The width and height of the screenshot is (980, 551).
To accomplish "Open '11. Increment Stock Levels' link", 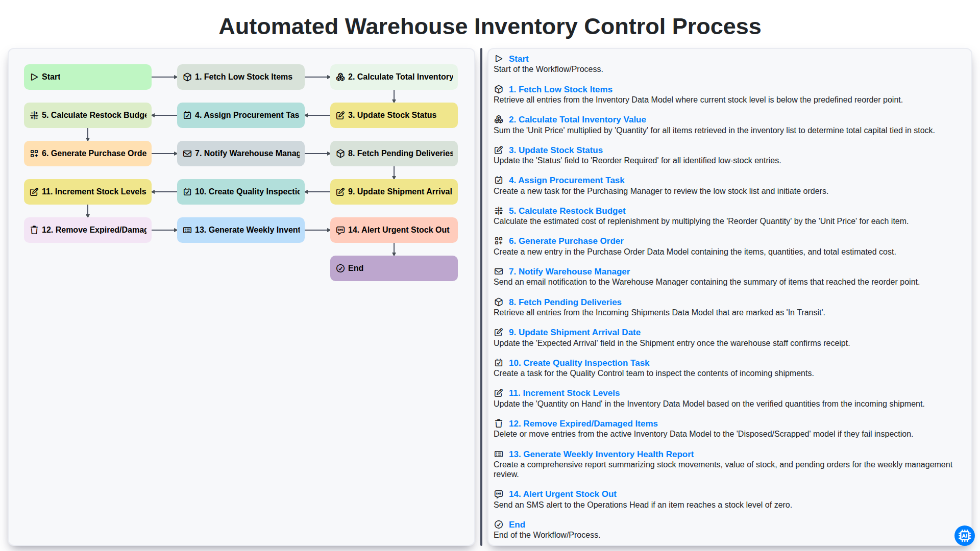I will point(564,393).
